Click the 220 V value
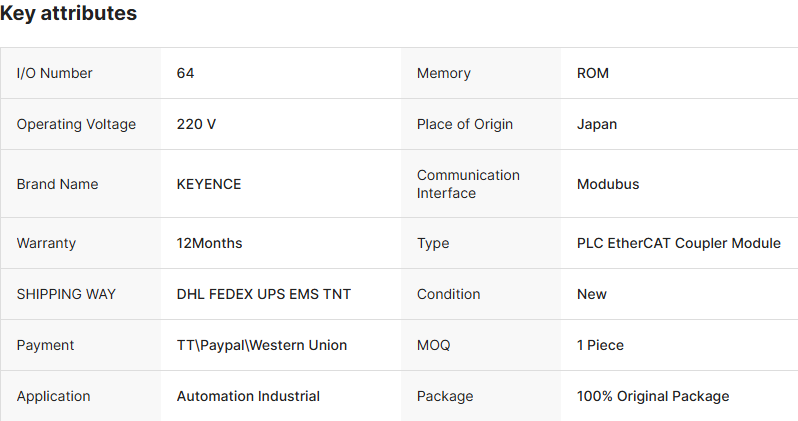 (196, 124)
